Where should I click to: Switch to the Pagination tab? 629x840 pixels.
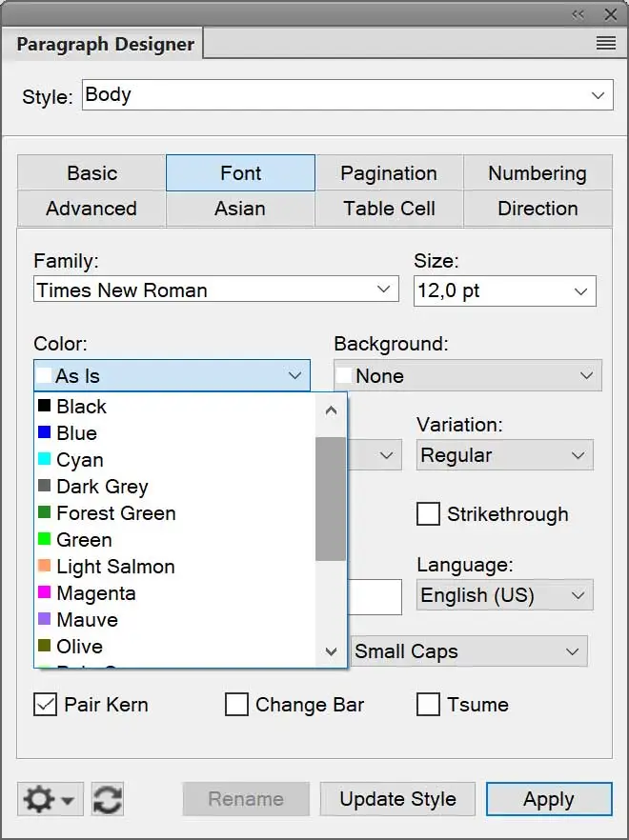coord(389,173)
